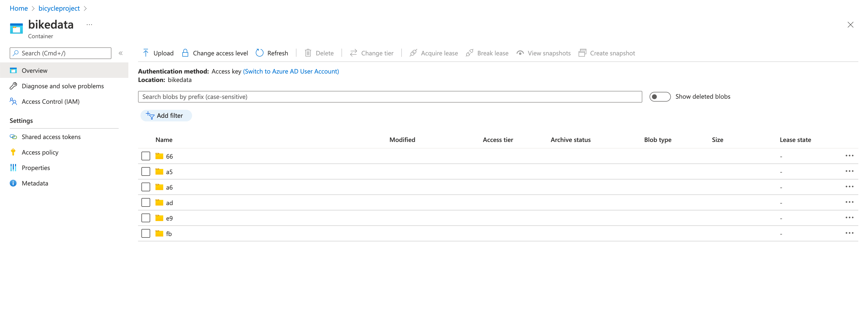
Task: Open the ellipsis menu next to bikedata title
Action: [x=89, y=25]
